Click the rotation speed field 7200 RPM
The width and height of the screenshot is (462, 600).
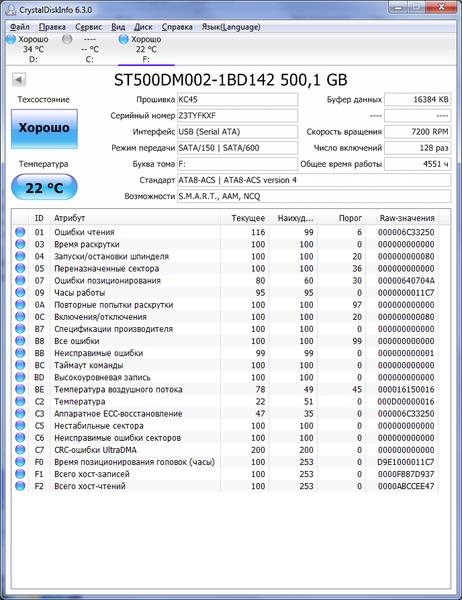(x=418, y=132)
